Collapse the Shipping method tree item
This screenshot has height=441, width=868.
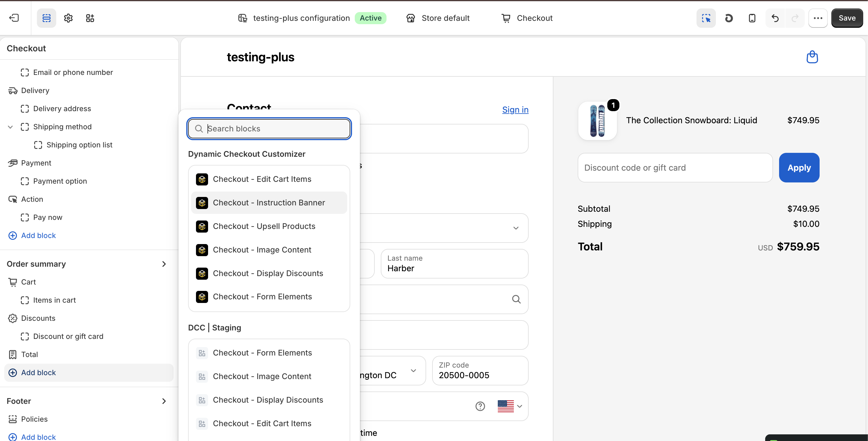click(x=11, y=127)
